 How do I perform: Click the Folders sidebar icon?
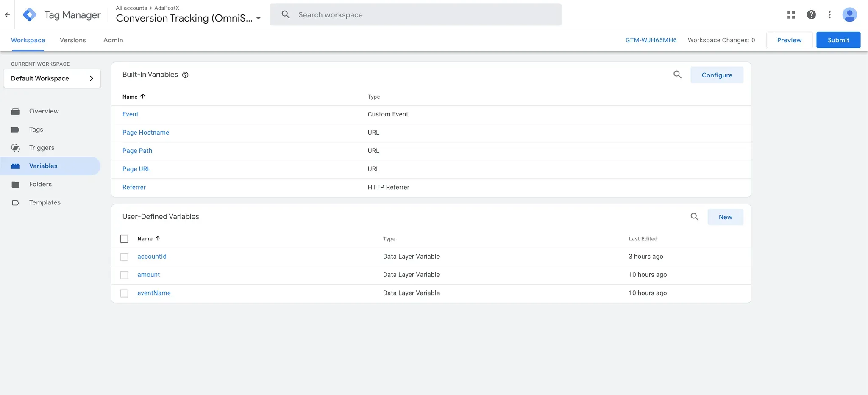16,184
